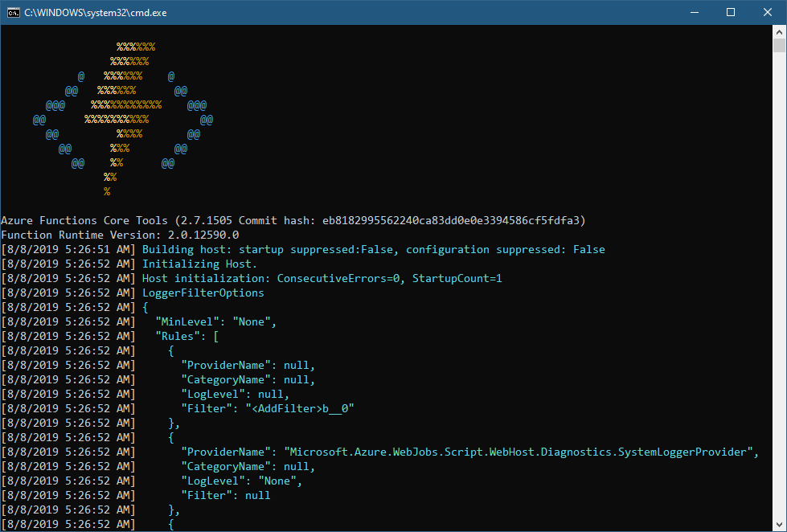
Task: Click the 'Function Runtime Version: 2.0.12590.0' line
Action: (x=120, y=235)
